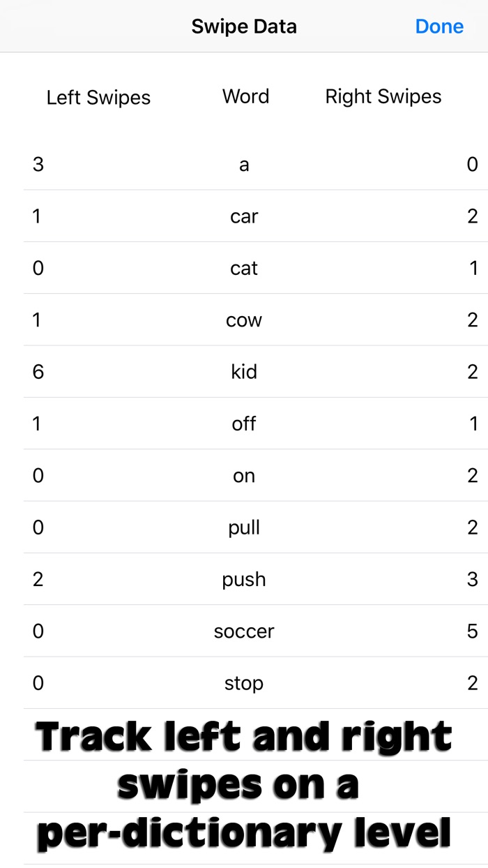Viewport: 488px width, 868px height.
Task: Select the row for word 'kid'
Action: 244,372
